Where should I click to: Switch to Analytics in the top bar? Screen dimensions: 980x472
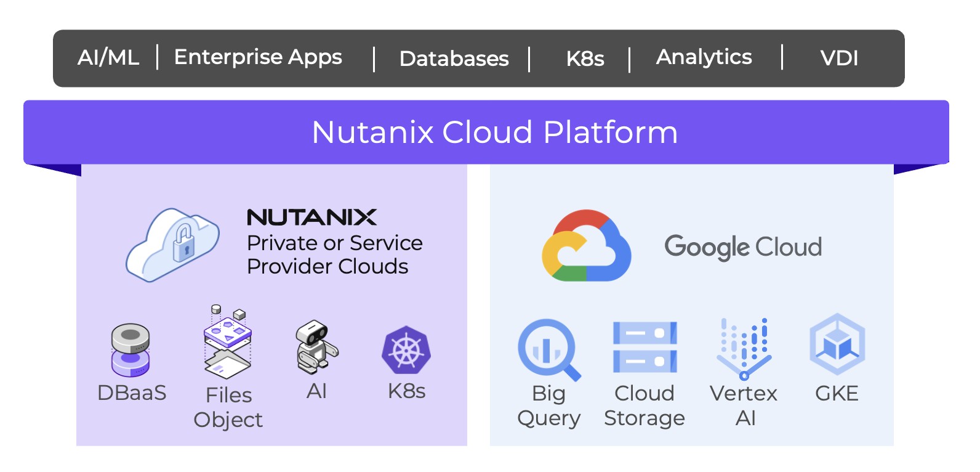click(704, 57)
